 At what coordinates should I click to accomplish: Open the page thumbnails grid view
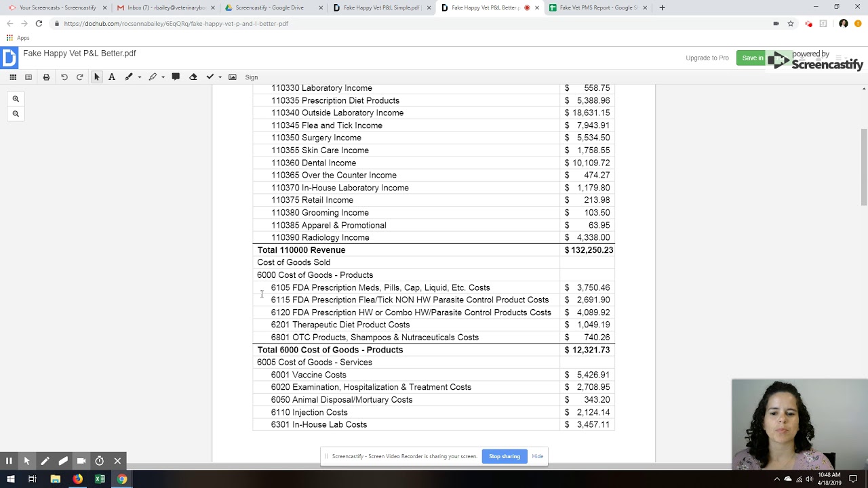13,77
